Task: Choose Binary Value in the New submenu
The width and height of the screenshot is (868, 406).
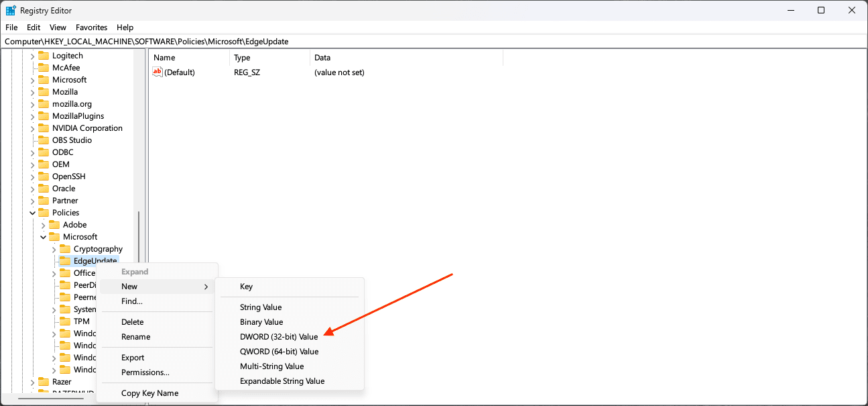Action: coord(290,322)
